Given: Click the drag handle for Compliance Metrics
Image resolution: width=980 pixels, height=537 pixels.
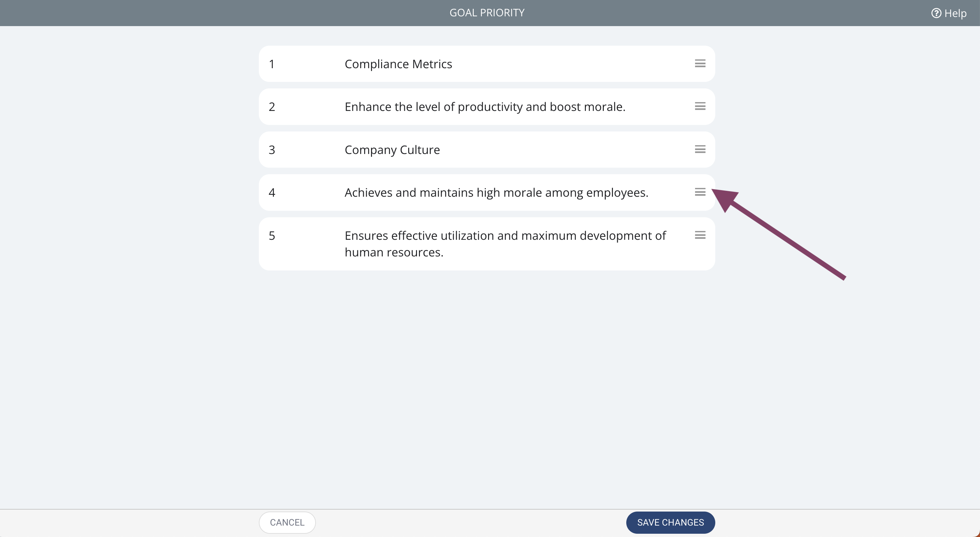Looking at the screenshot, I should coord(700,64).
